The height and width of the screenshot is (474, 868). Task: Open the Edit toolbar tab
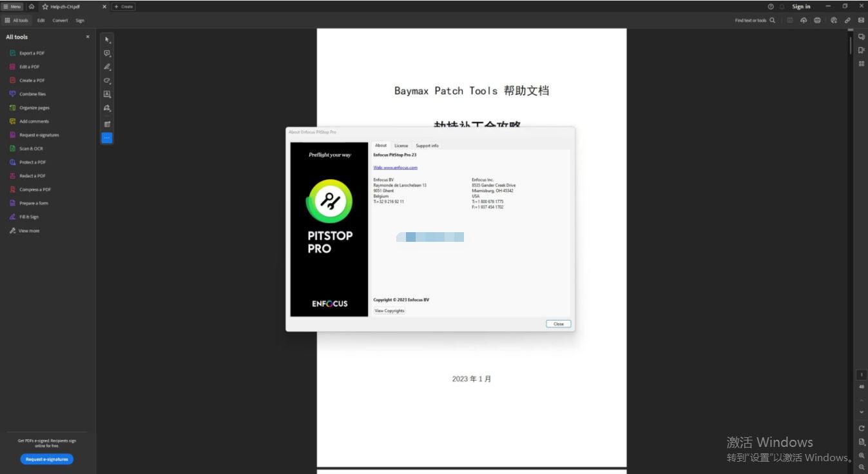[41, 21]
